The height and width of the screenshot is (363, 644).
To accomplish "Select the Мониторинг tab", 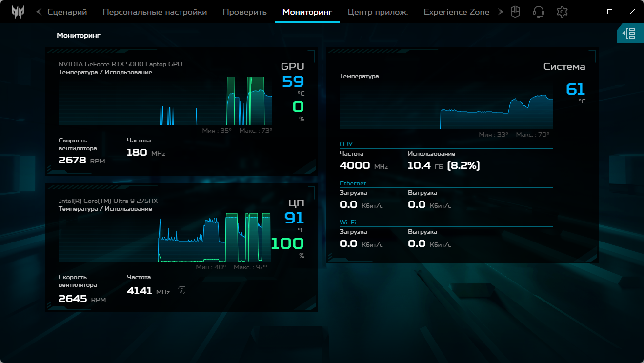I will (307, 12).
